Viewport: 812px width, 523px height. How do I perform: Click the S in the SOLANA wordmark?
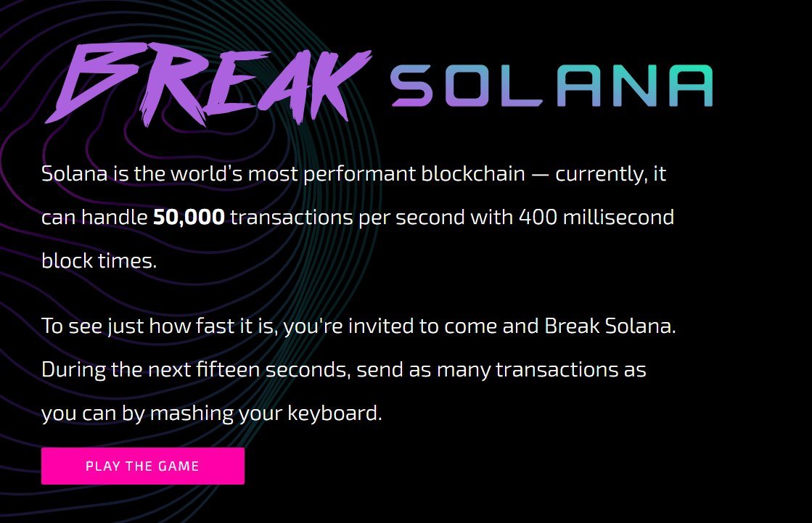pos(411,86)
